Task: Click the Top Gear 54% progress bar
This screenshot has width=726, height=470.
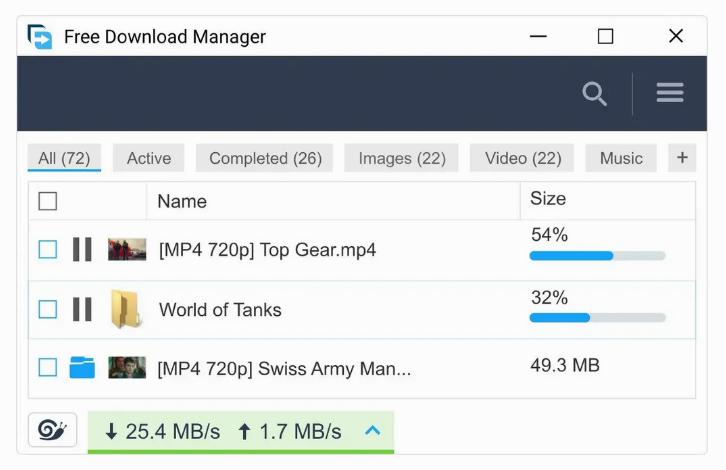Action: 597,256
